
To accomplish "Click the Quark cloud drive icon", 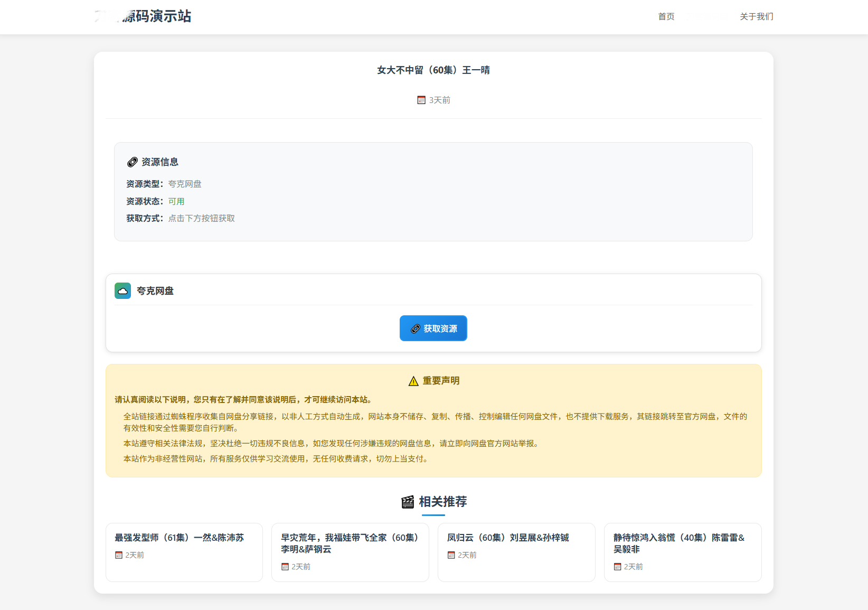I will tap(122, 290).
